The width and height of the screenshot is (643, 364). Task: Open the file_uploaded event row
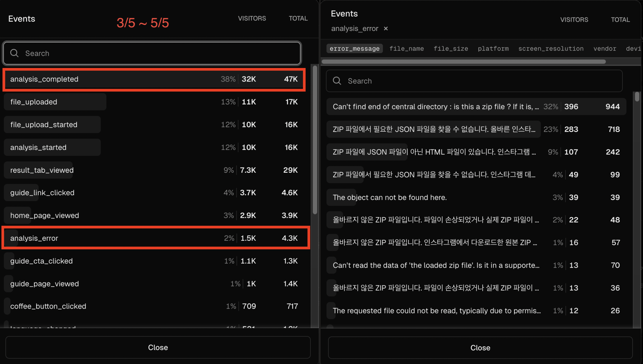pyautogui.click(x=154, y=102)
